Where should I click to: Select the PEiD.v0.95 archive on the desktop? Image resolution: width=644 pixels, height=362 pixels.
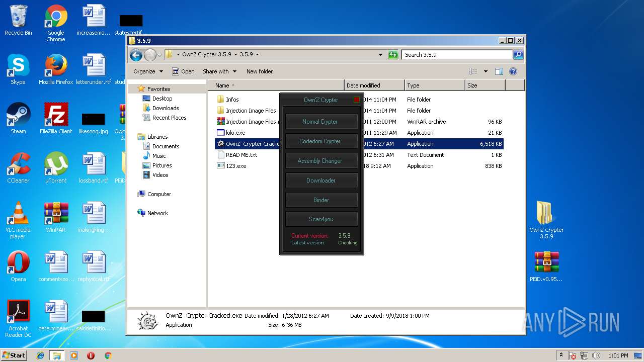[x=546, y=266]
